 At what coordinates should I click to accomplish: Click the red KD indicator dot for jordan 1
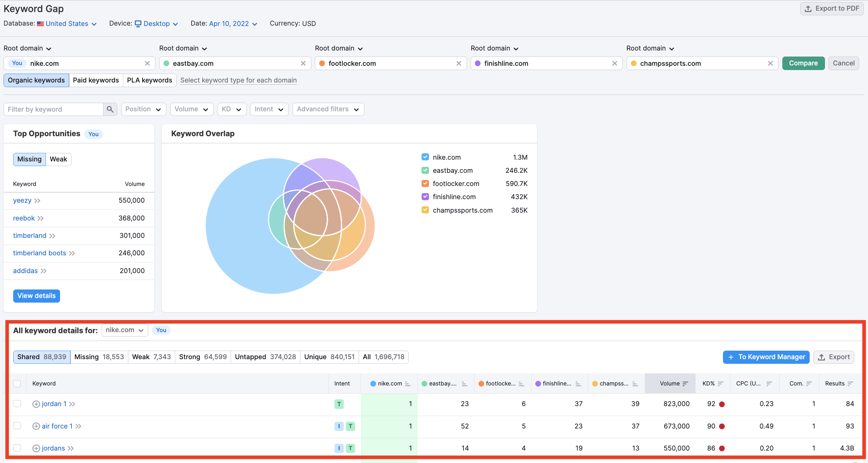(722, 404)
